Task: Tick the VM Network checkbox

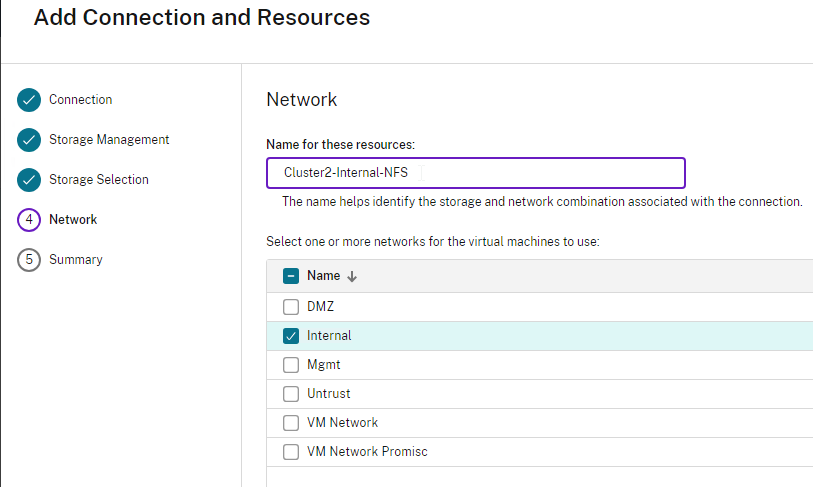Action: pyautogui.click(x=291, y=423)
